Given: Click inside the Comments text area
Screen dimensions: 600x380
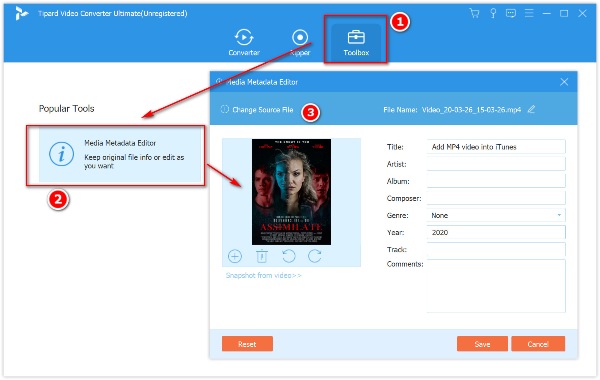Looking at the screenshot, I should tap(496, 286).
